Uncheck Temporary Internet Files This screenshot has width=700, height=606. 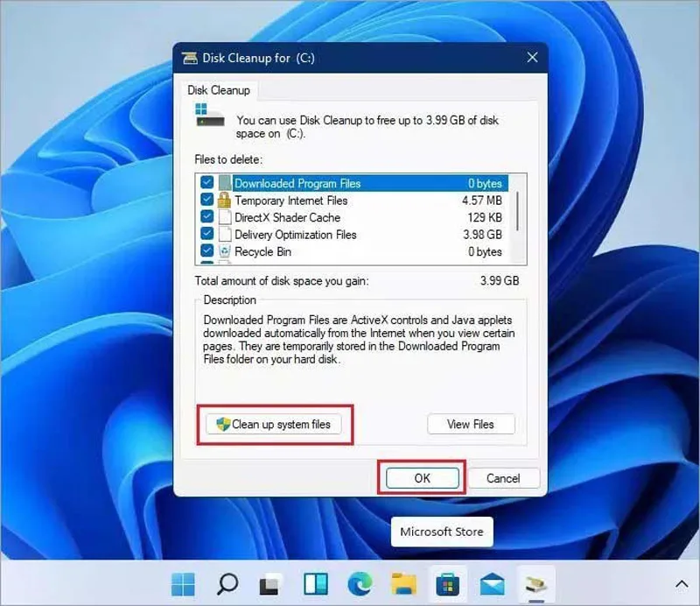point(206,200)
